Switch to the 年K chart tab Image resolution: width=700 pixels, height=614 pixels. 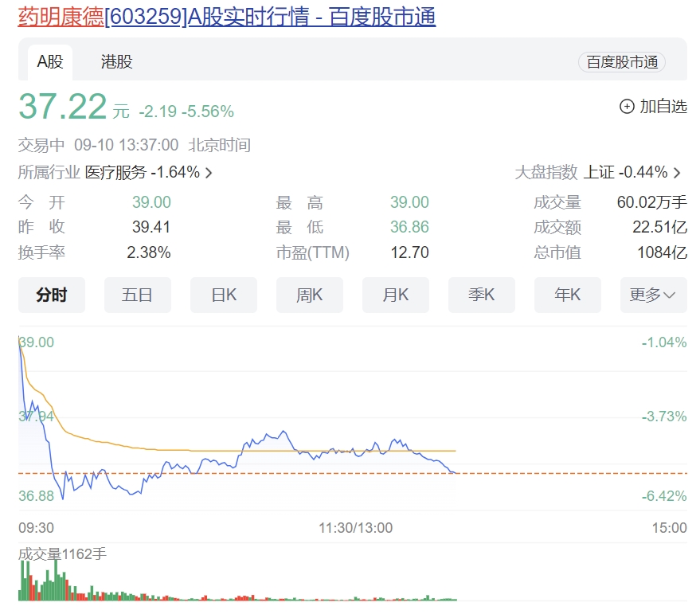568,295
